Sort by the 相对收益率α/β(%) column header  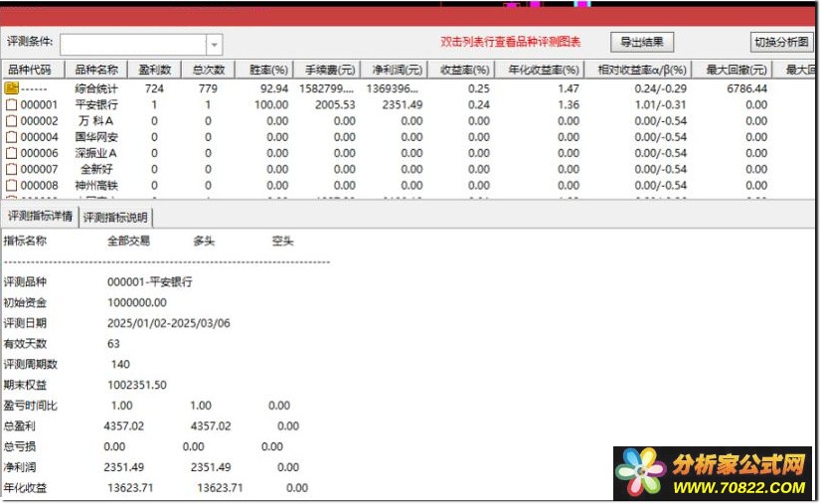click(x=638, y=70)
